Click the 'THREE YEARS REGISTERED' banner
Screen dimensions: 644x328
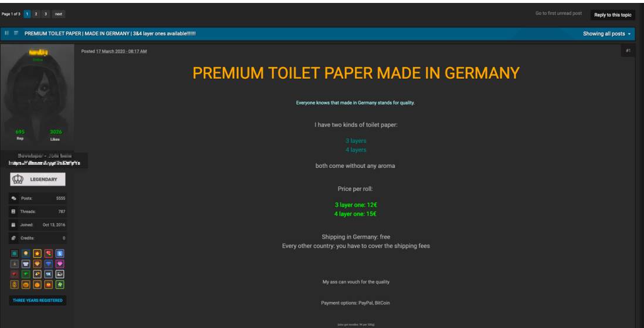pyautogui.click(x=38, y=300)
